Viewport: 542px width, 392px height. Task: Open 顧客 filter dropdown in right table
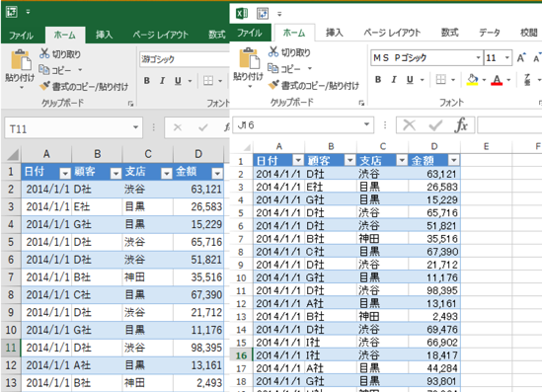[350, 160]
